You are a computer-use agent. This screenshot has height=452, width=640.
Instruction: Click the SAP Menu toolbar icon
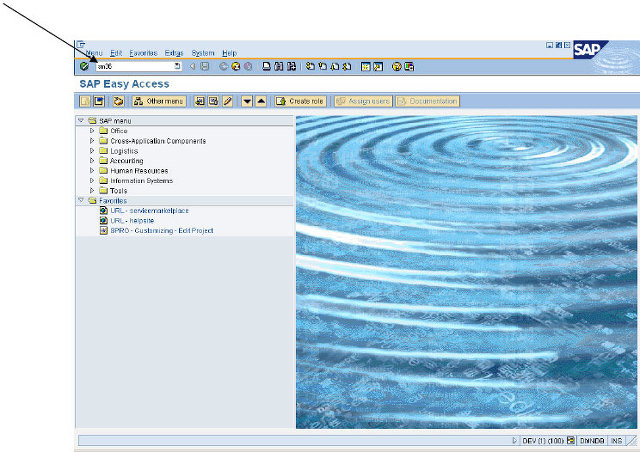point(99,101)
